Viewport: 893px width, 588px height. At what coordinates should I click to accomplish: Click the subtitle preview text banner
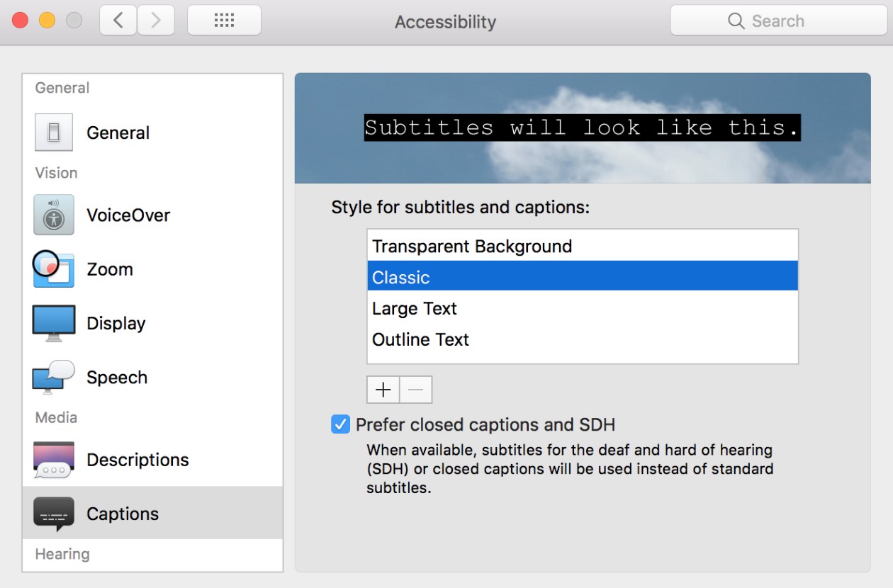pyautogui.click(x=581, y=128)
